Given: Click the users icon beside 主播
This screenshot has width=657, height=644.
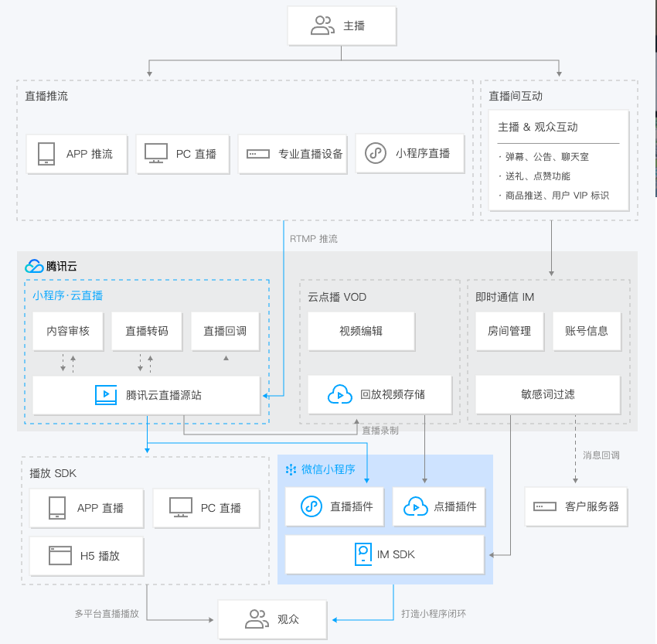Looking at the screenshot, I should [322, 26].
